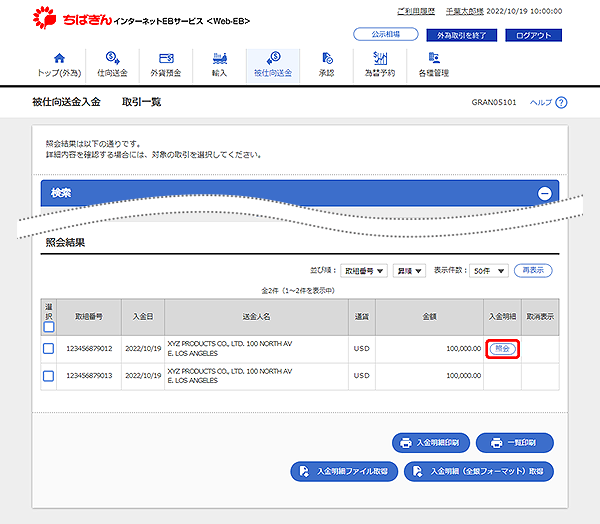Click 100,000.00 amount in row 123456879013

point(463,376)
